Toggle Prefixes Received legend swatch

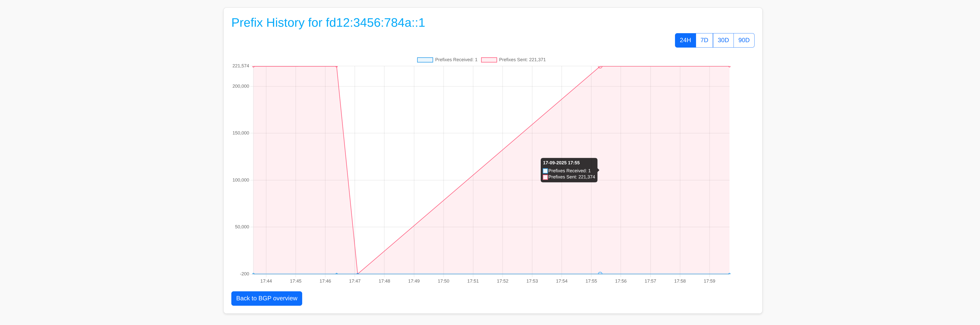[x=425, y=60]
